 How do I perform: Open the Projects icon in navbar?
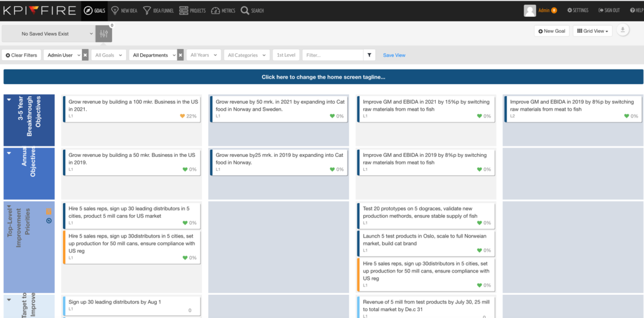pyautogui.click(x=184, y=10)
